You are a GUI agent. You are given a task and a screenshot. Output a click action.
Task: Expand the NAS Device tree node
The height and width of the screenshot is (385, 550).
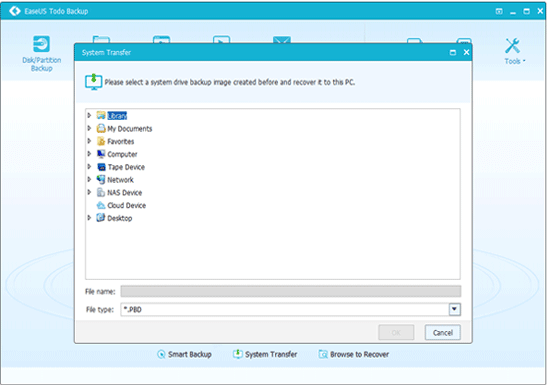pyautogui.click(x=89, y=192)
